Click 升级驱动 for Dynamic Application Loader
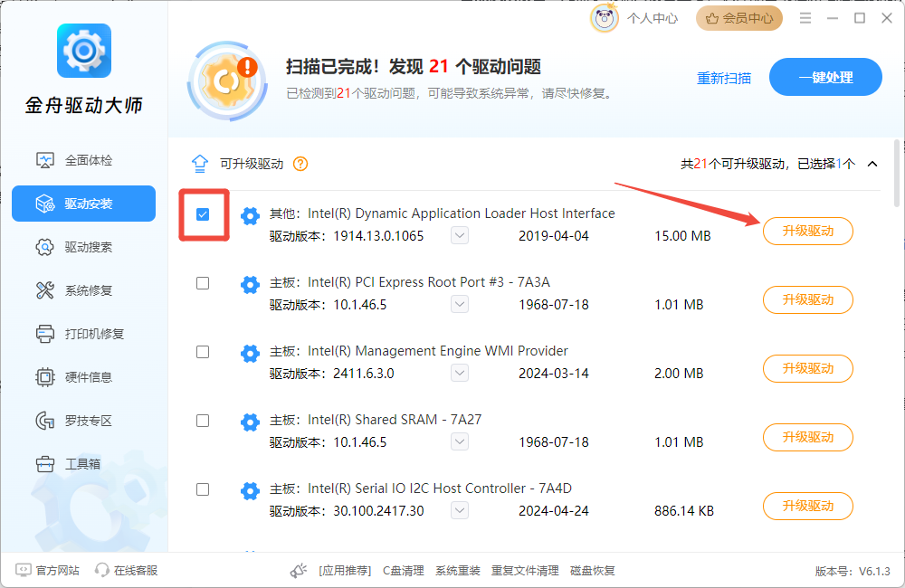 [x=808, y=231]
